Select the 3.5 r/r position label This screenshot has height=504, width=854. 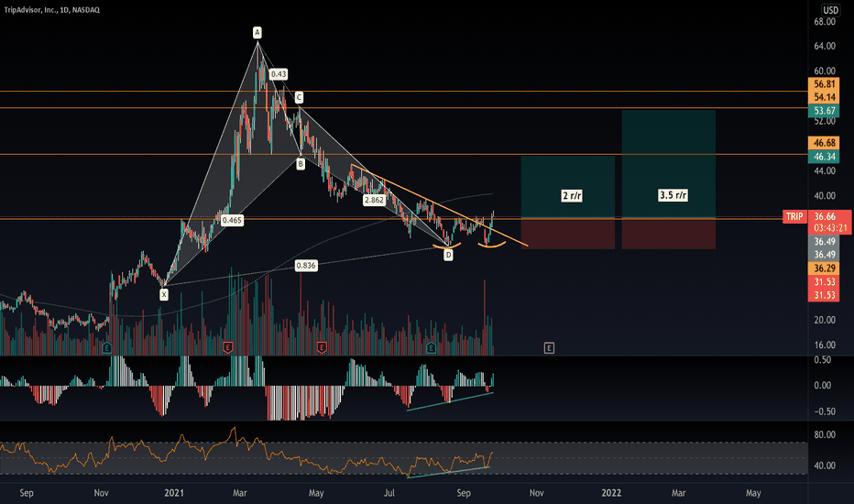click(x=673, y=195)
